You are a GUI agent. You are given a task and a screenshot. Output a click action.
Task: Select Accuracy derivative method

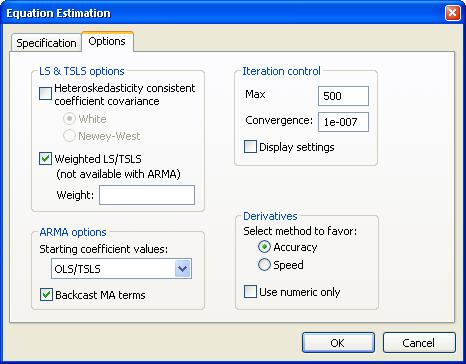pos(264,247)
